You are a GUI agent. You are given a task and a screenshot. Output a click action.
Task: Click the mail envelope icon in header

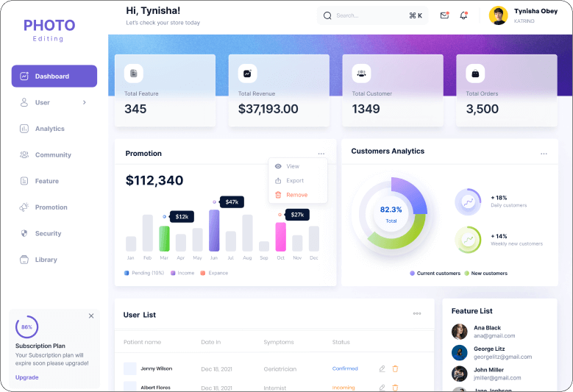pos(444,15)
